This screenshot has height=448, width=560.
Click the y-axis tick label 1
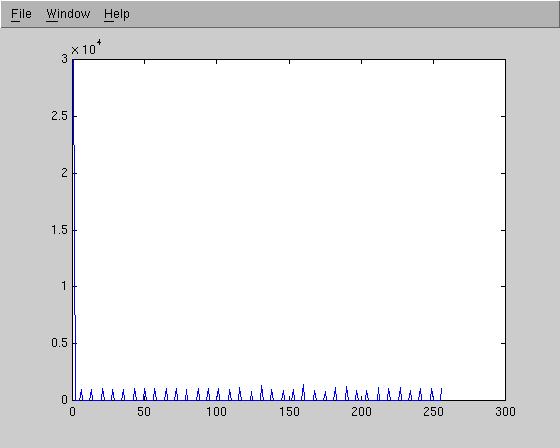[64, 286]
